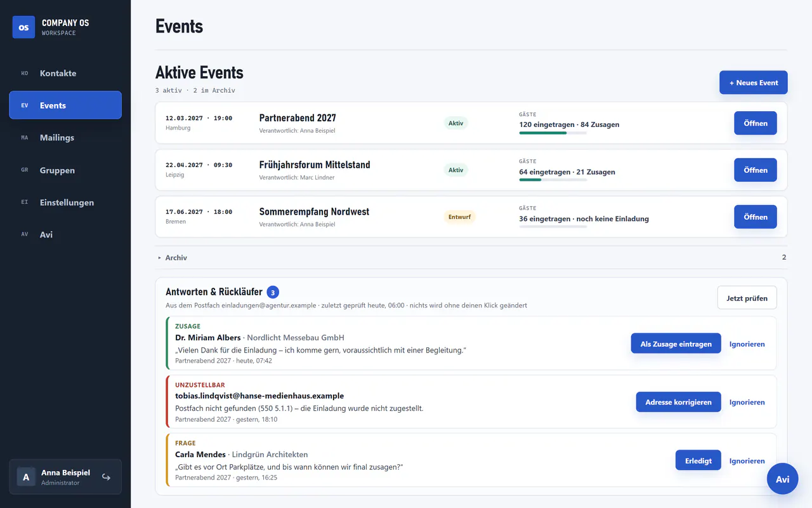This screenshot has height=508, width=812.
Task: Ignore the Dr. Miriam Albers reply
Action: (x=747, y=344)
